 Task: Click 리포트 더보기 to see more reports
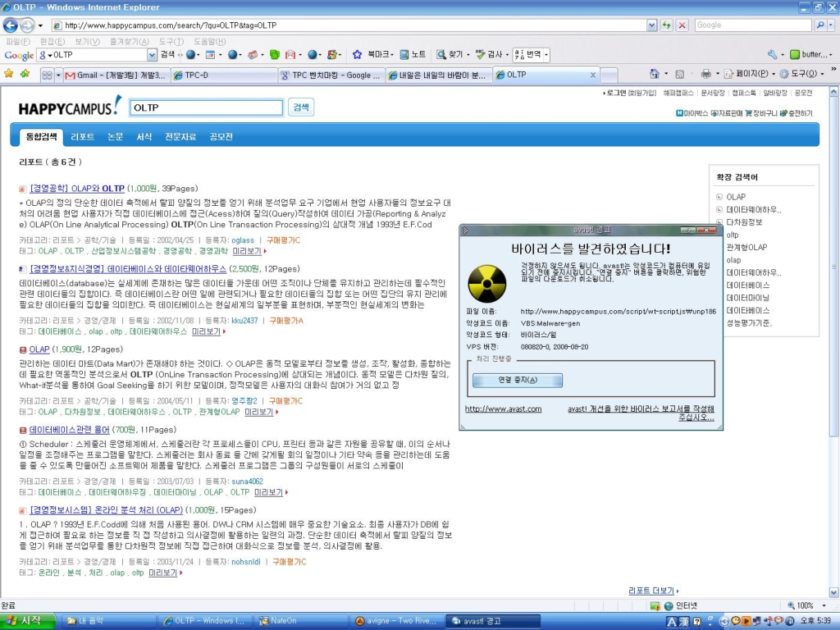tap(651, 591)
